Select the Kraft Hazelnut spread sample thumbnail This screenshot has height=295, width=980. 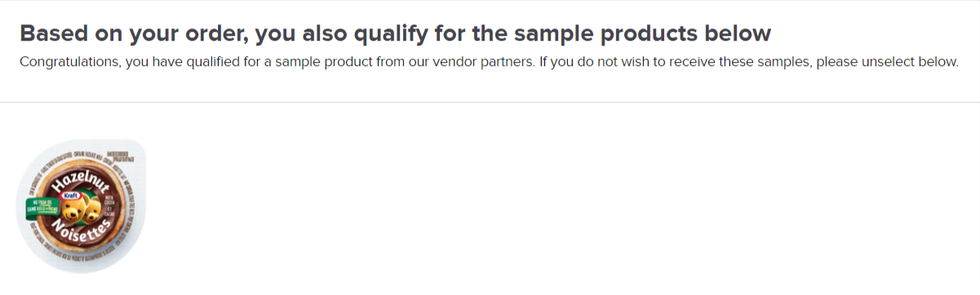tap(81, 206)
